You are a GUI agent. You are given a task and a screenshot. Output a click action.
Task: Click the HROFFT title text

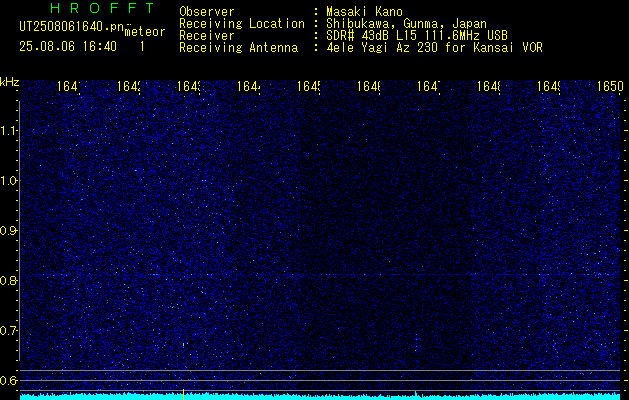click(x=102, y=8)
